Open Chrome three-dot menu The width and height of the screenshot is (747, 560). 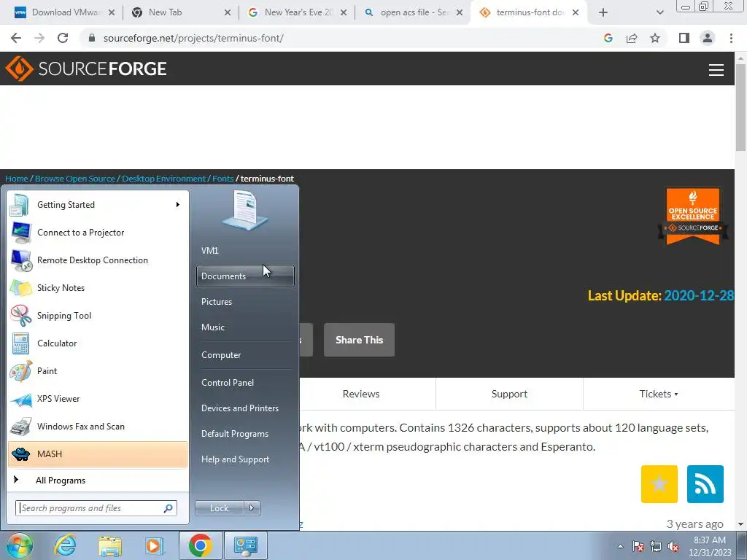click(731, 38)
